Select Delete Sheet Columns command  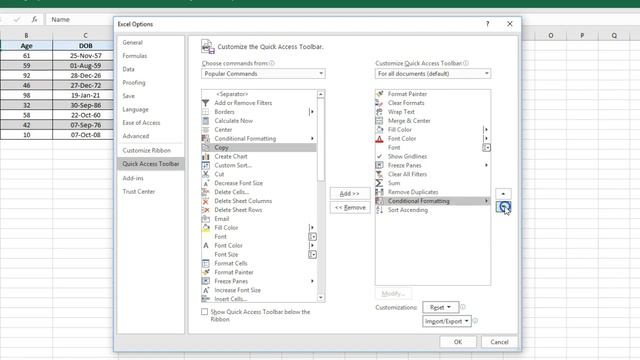pos(259,201)
